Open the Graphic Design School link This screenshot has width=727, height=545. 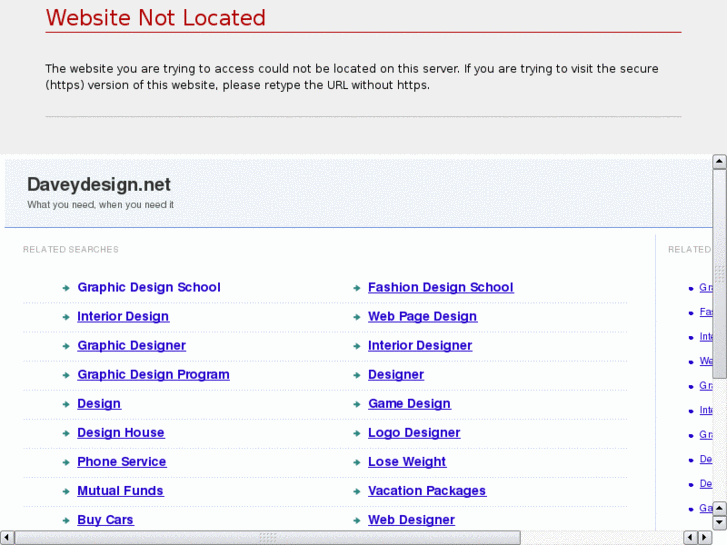(x=149, y=288)
